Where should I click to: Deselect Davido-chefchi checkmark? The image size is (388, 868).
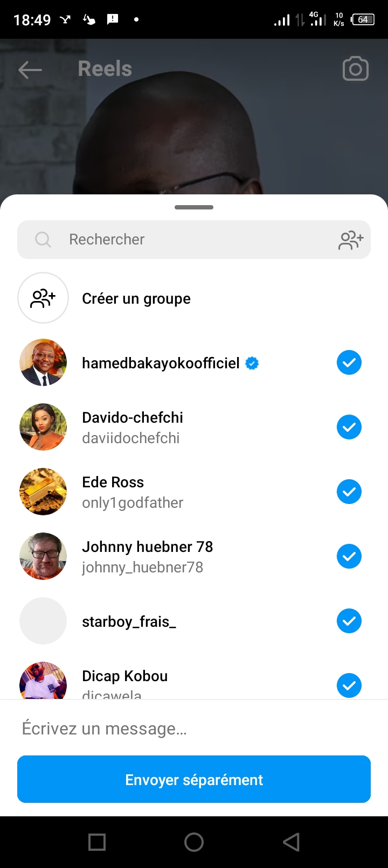coord(349,427)
